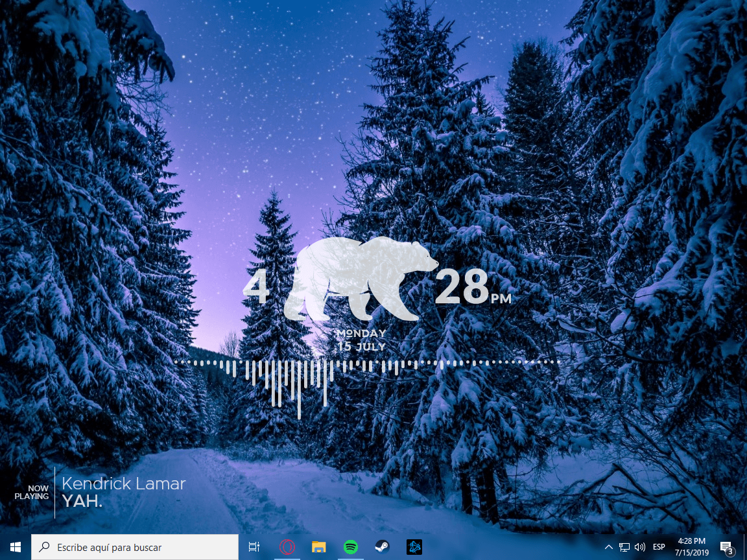The width and height of the screenshot is (747, 560).
Task: Click the hour digit 4
Action: click(x=256, y=287)
